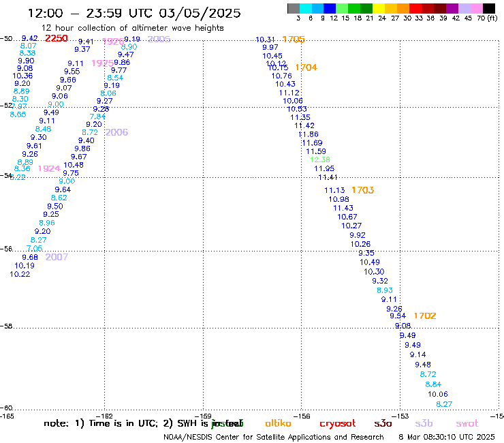The image size is (504, 443).
Task: Select the 11.86 wave height reading
Action: (x=309, y=134)
